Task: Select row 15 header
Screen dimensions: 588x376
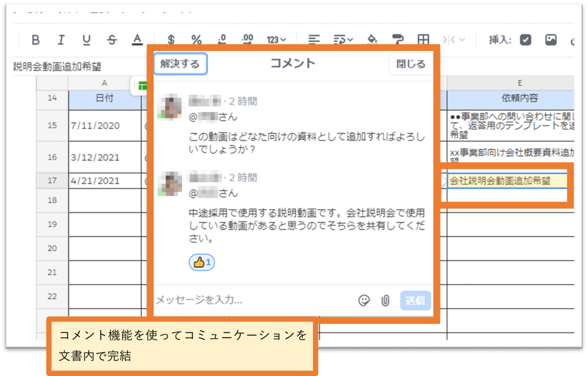Action: [x=52, y=125]
